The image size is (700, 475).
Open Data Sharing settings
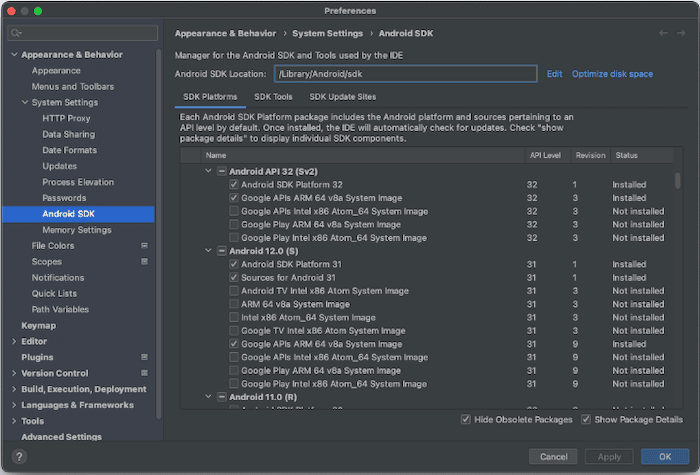(69, 134)
